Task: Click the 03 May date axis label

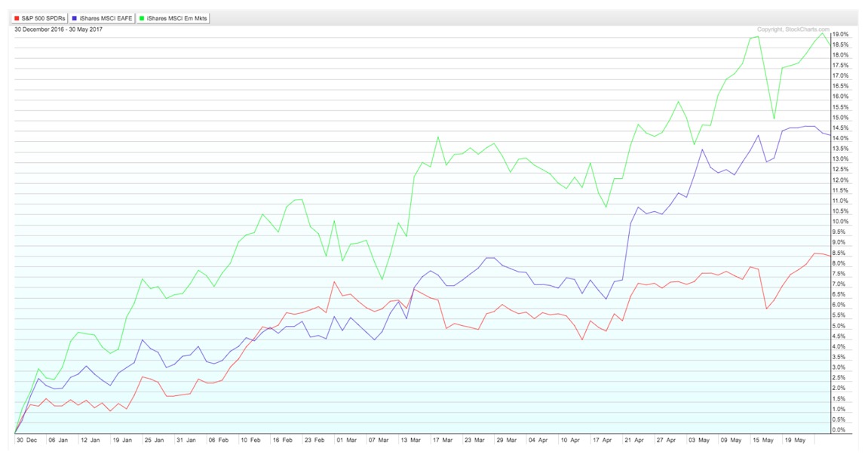Action: (x=698, y=440)
